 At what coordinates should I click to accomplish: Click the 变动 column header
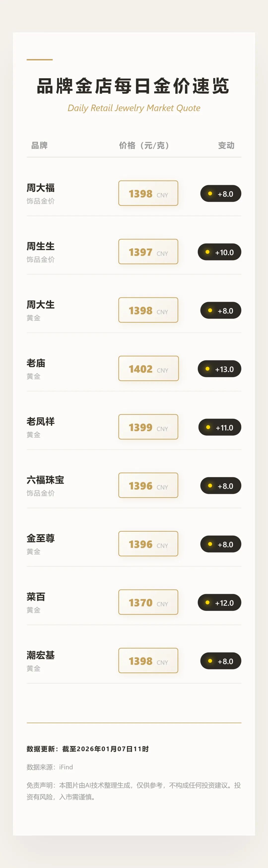[226, 145]
